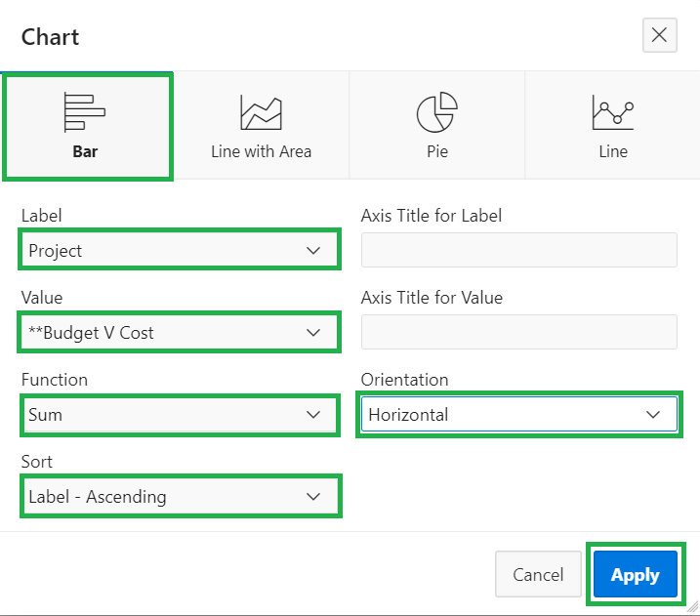Expand the Value dropdown with Budget V Cost
This screenshot has width=700, height=616.
click(x=179, y=333)
